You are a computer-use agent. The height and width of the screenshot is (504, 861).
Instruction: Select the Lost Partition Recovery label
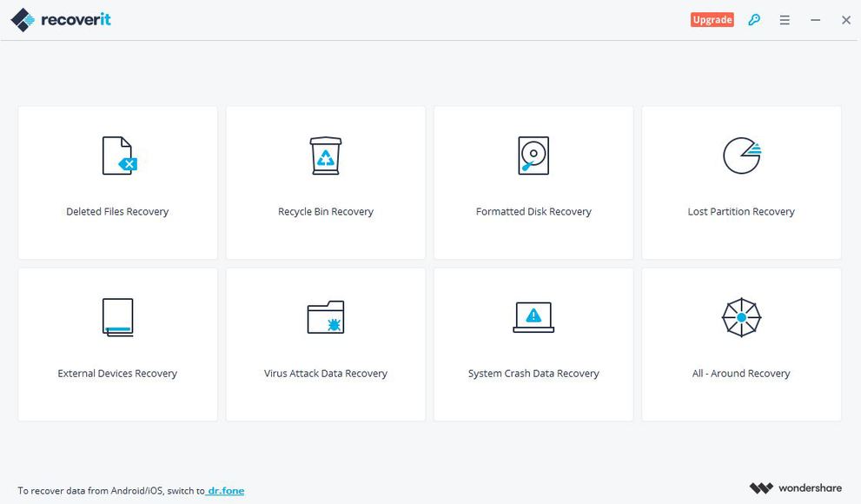click(741, 211)
